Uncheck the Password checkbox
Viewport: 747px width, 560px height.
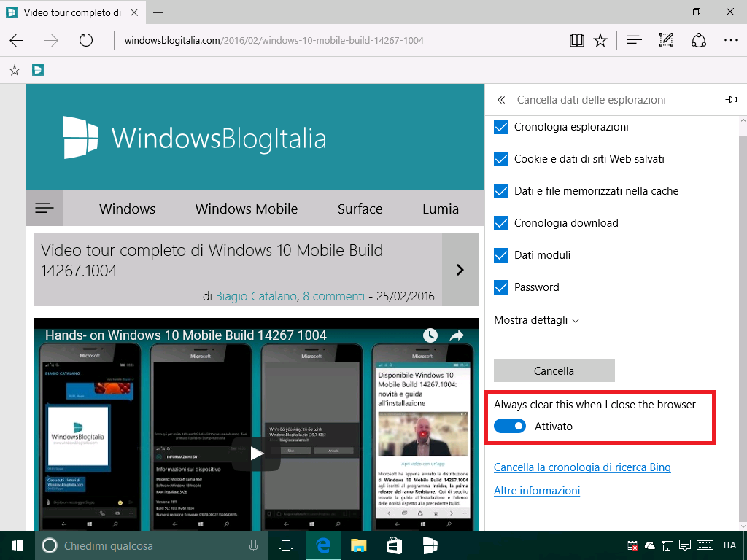501,287
